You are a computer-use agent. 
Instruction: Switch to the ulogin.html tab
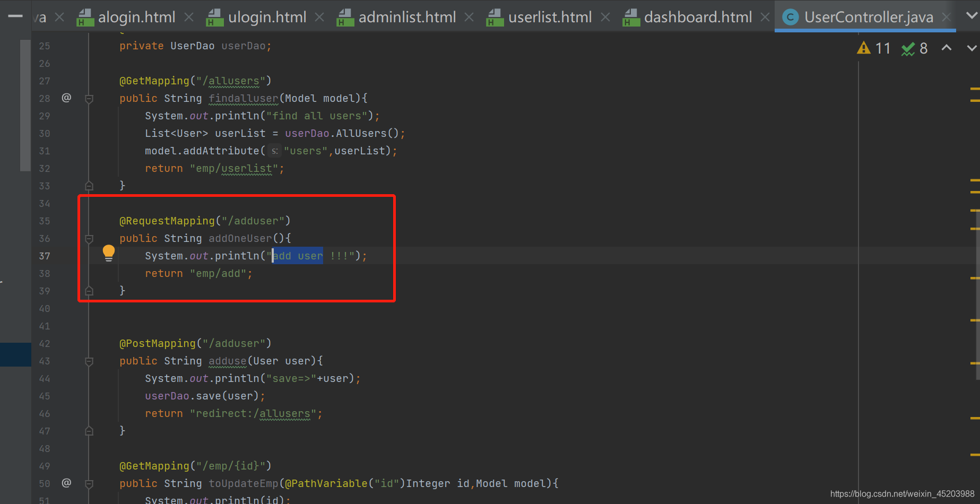[x=257, y=17]
